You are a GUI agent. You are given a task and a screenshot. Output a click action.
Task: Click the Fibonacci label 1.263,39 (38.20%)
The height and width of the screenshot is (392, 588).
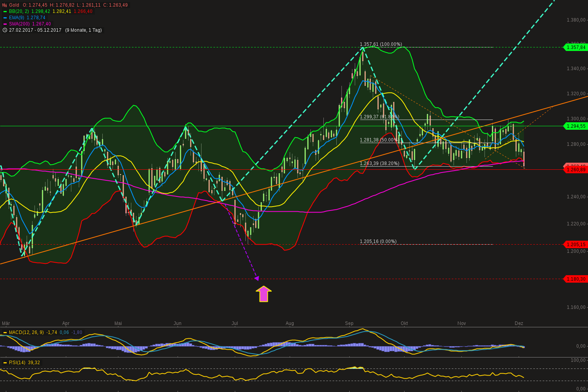pyautogui.click(x=379, y=163)
